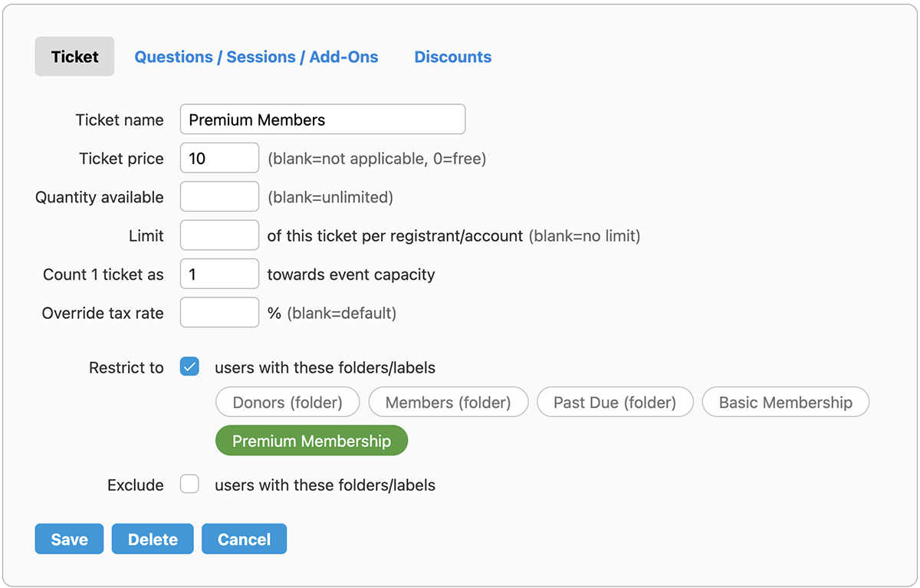Go to the Discounts tab
This screenshot has width=920, height=588.
452,57
